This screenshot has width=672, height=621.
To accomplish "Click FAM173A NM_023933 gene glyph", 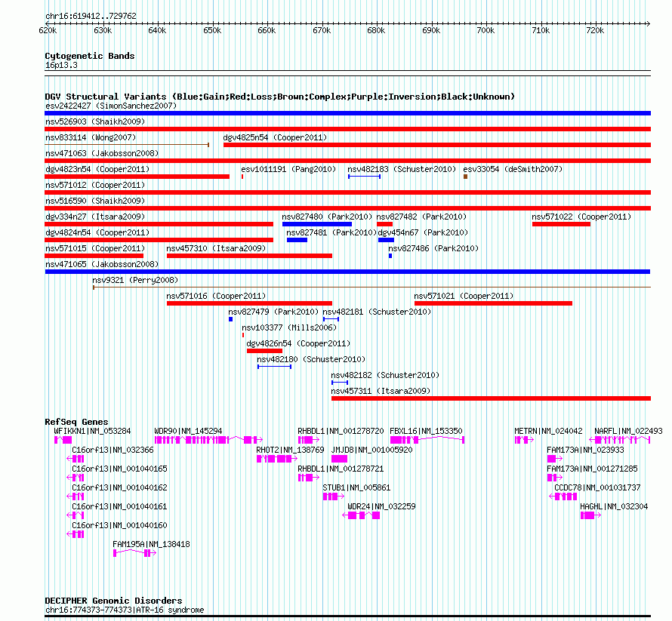I will click(554, 459).
